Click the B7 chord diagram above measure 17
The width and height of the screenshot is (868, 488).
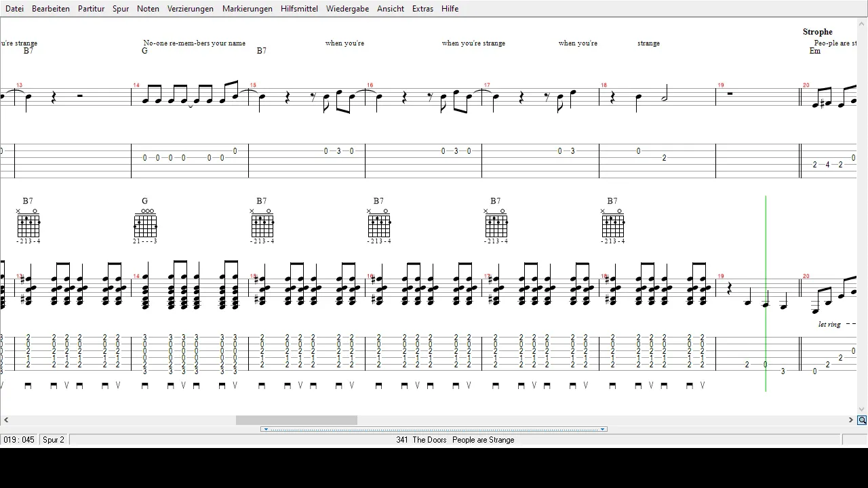tap(496, 225)
